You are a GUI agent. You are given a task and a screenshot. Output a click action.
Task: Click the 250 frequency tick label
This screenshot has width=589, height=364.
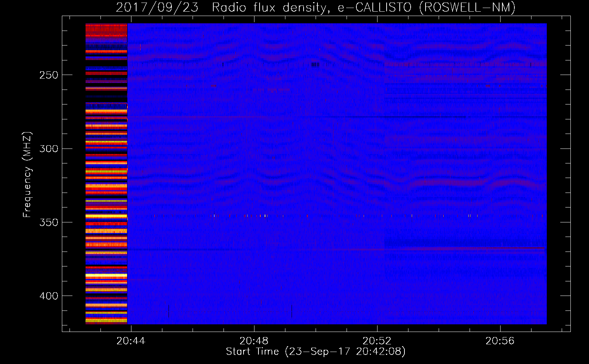[49, 75]
